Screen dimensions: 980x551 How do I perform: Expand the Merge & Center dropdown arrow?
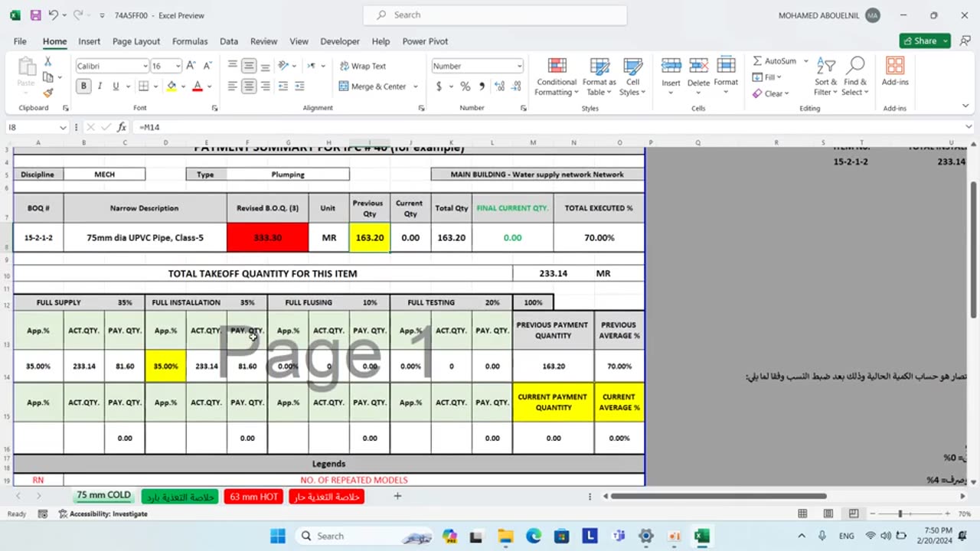tap(416, 86)
